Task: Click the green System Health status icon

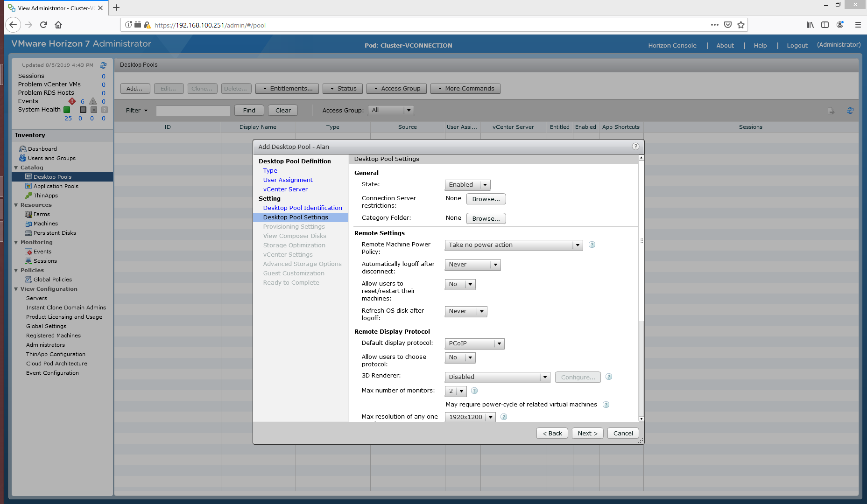Action: pos(67,110)
